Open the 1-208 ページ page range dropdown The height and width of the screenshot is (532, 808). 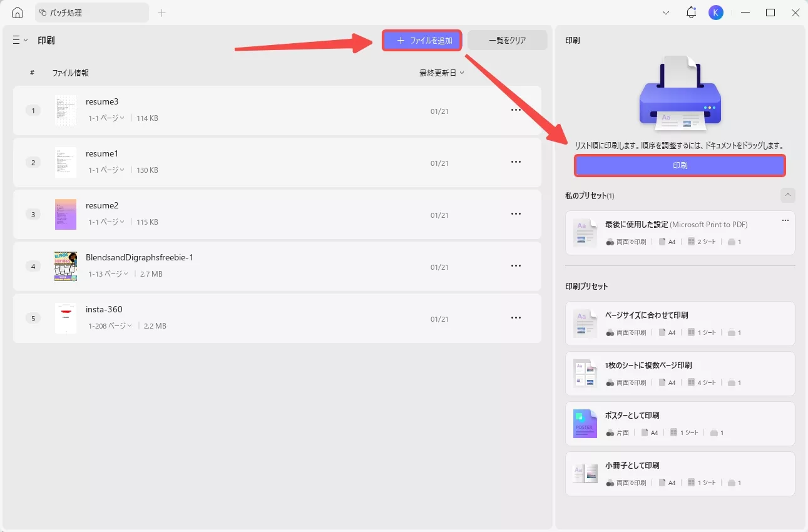(x=110, y=325)
